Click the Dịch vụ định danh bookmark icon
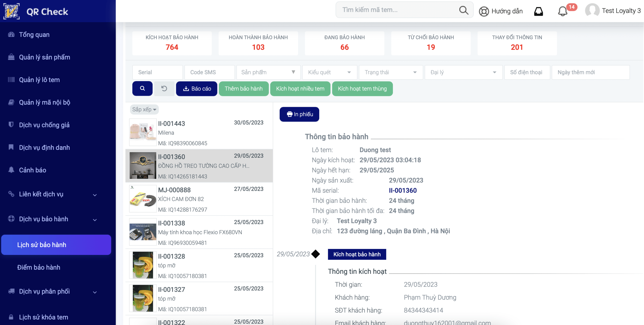 pos(11,147)
